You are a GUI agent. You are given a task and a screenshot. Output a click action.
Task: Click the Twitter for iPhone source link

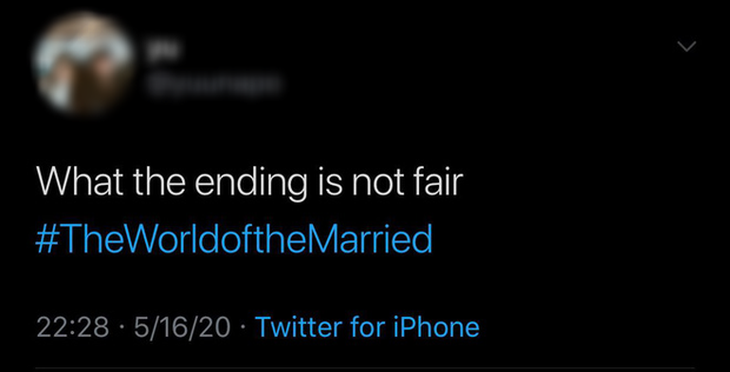pyautogui.click(x=367, y=327)
